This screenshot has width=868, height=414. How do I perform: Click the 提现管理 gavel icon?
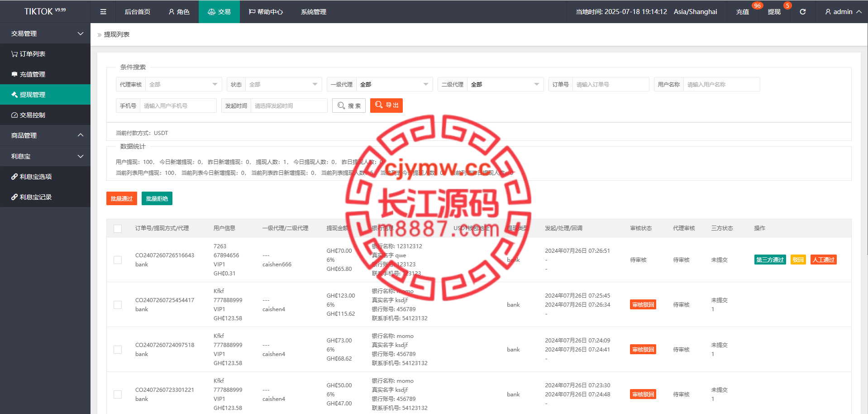tap(14, 95)
